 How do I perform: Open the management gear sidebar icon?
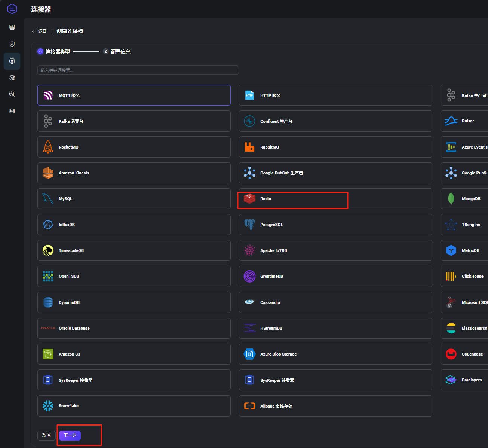coord(12,77)
